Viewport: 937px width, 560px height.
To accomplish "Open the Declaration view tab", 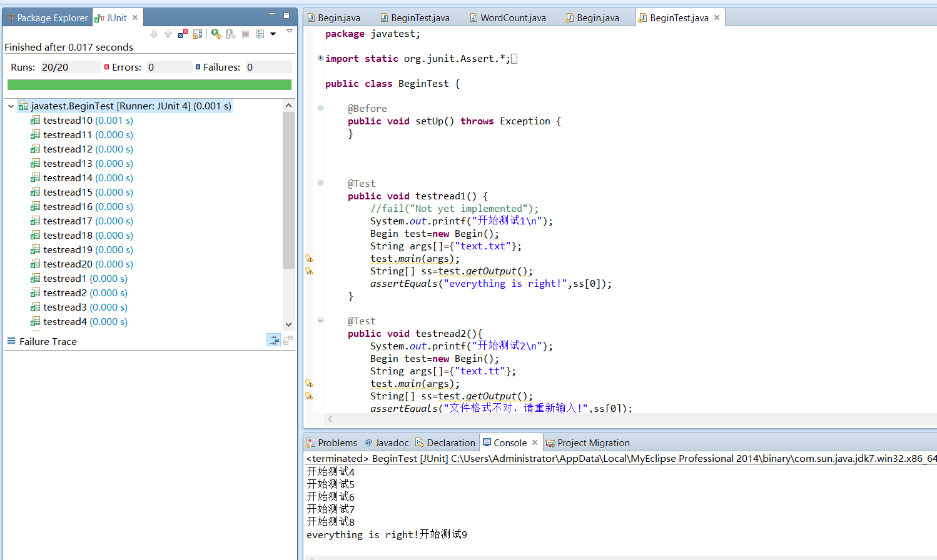I will [445, 443].
